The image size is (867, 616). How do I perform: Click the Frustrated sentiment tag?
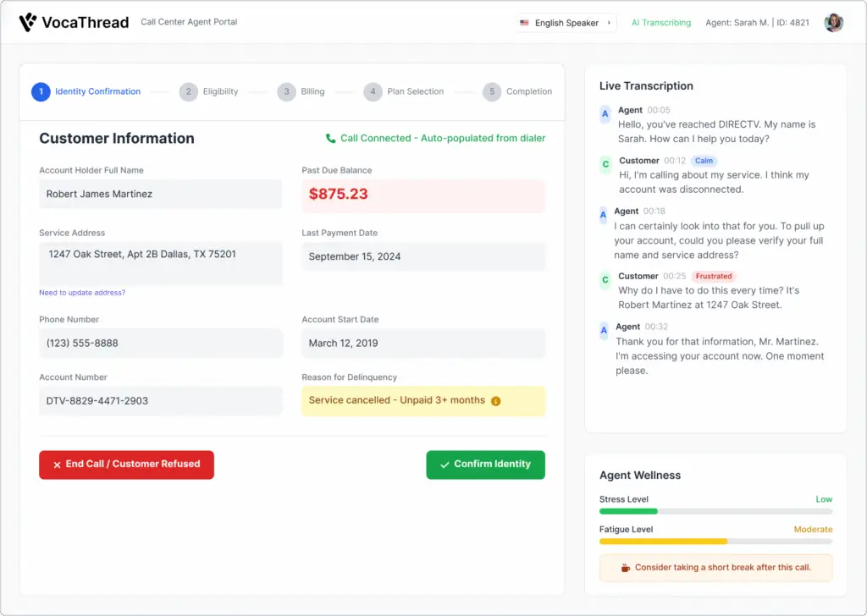(x=713, y=276)
